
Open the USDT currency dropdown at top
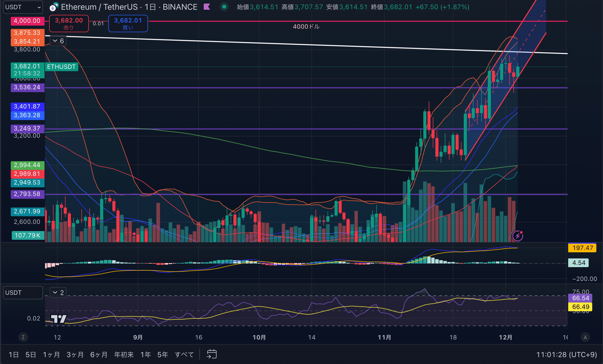(23, 7)
